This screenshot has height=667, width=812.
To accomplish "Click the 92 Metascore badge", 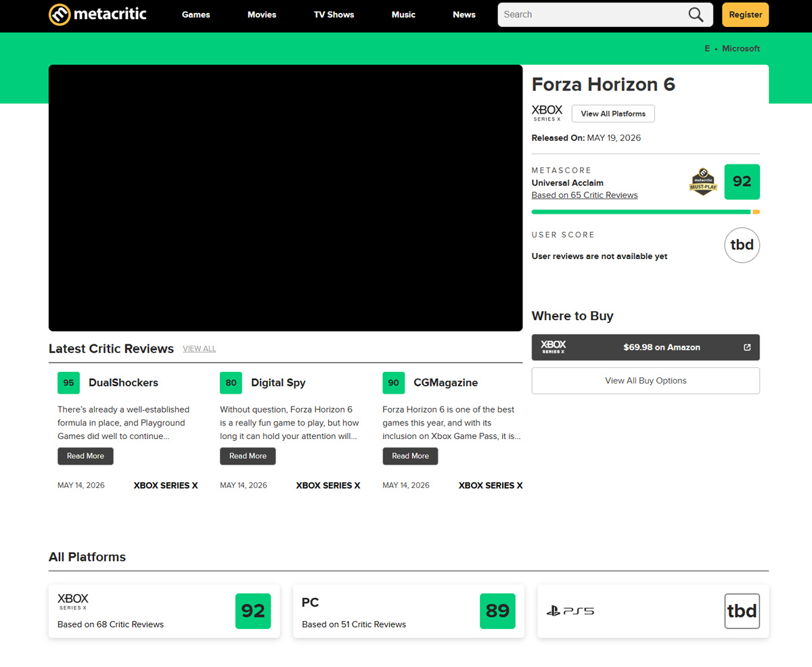I will 742,182.
